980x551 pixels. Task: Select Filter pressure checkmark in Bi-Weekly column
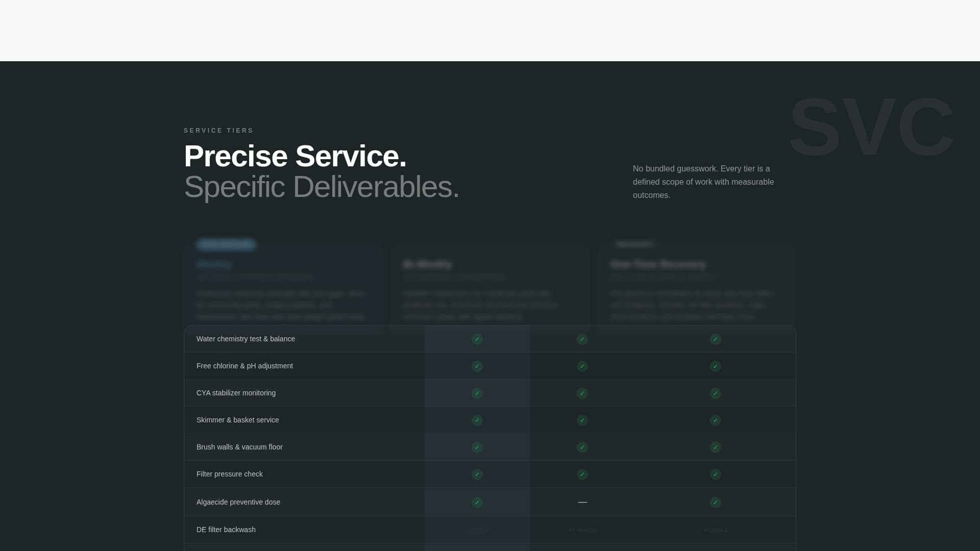(x=582, y=474)
